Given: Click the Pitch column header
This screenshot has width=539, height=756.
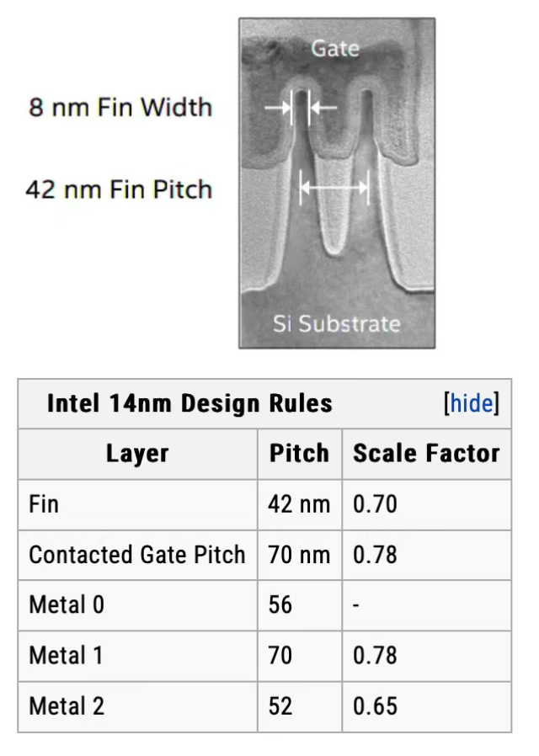Looking at the screenshot, I should 300,454.
